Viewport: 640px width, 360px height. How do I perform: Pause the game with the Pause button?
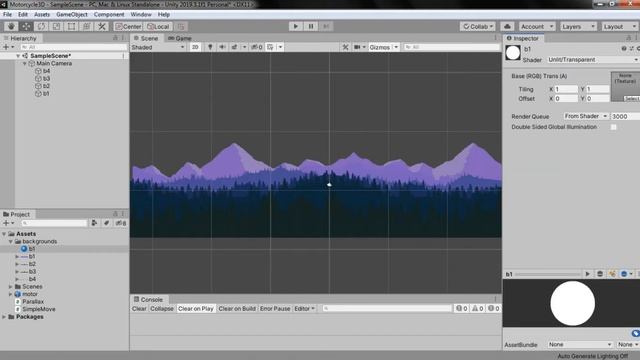pos(311,27)
